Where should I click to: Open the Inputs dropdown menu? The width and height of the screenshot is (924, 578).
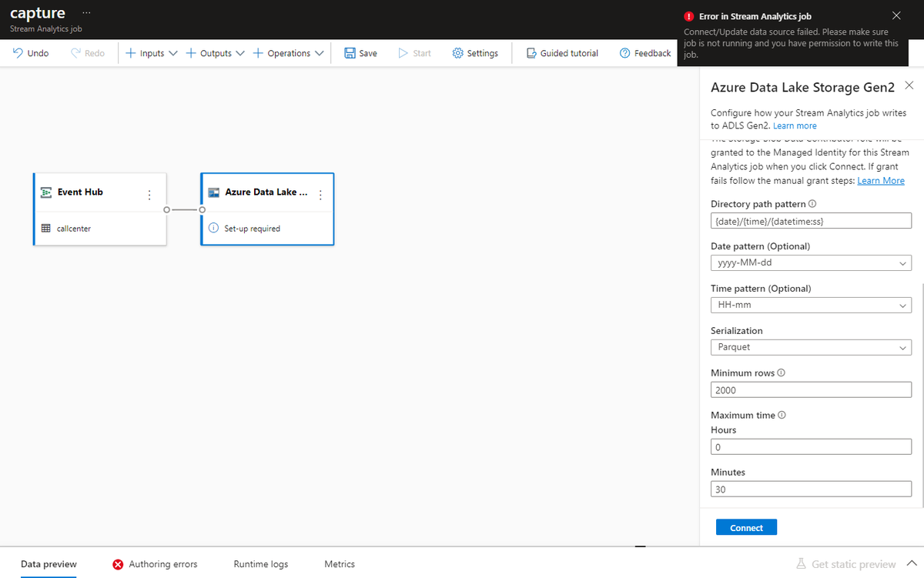(151, 53)
